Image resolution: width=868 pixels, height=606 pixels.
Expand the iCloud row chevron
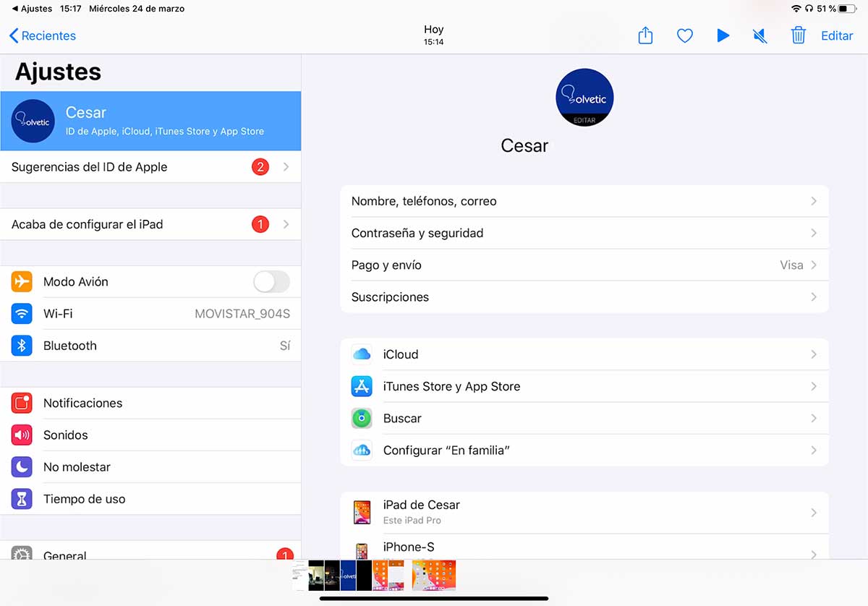click(x=814, y=354)
